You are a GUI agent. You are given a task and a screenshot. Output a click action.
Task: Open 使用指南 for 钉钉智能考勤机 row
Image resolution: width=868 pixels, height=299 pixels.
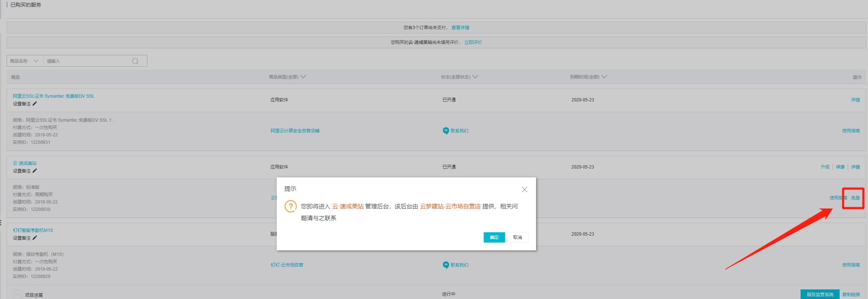coord(851,265)
